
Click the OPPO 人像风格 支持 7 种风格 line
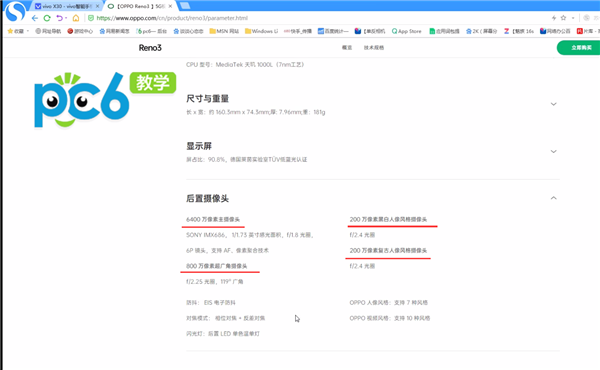coord(388,303)
